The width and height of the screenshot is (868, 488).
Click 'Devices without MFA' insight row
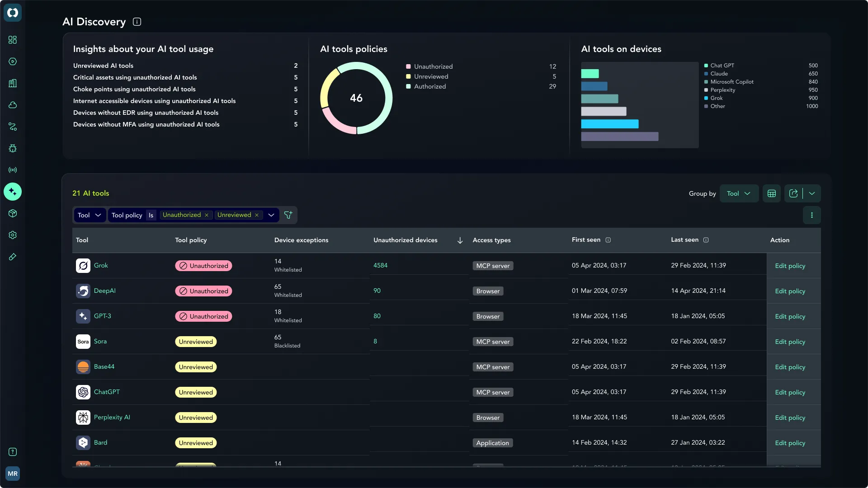pyautogui.click(x=185, y=124)
